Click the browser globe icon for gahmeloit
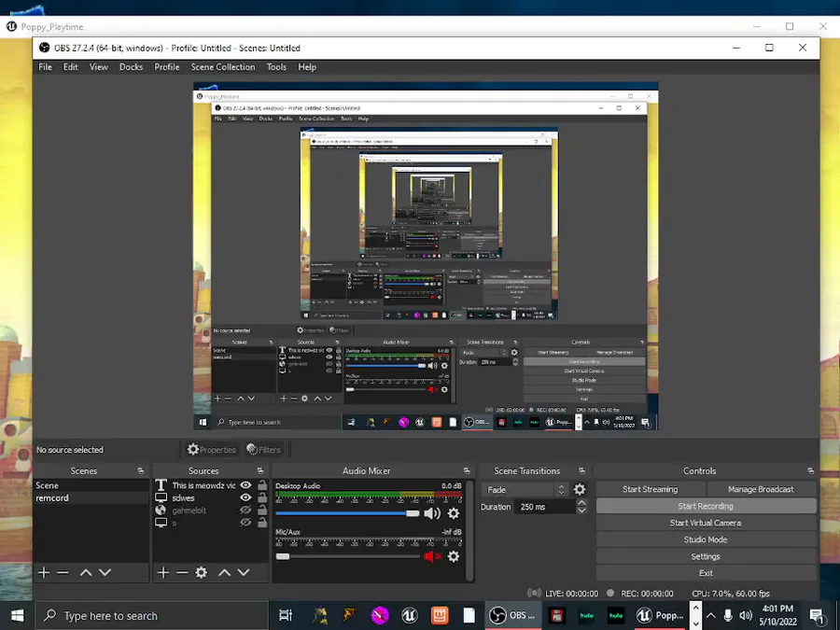Screen dimensions: 840x630 pos(161,510)
